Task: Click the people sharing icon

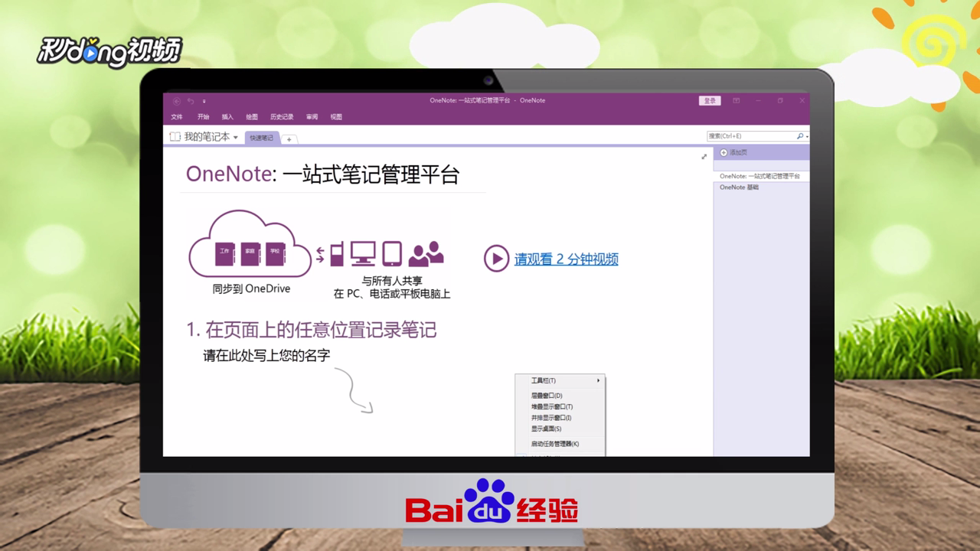Action: pos(426,254)
